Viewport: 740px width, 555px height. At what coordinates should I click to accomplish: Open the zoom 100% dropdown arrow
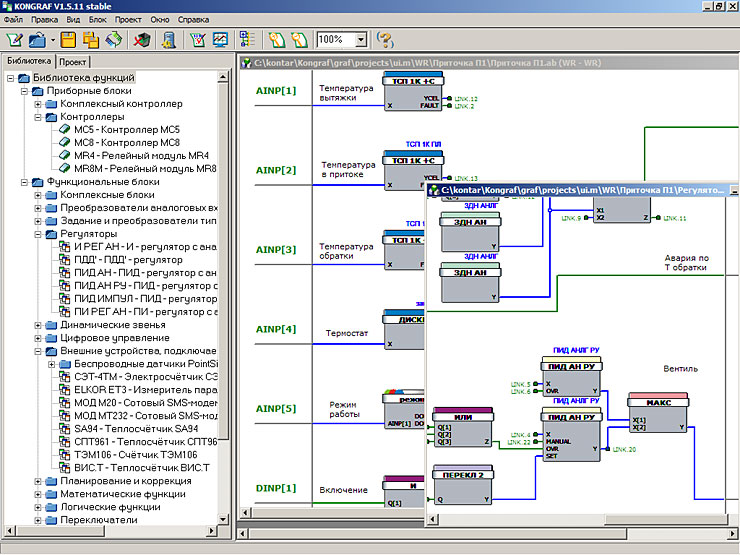tap(361, 40)
